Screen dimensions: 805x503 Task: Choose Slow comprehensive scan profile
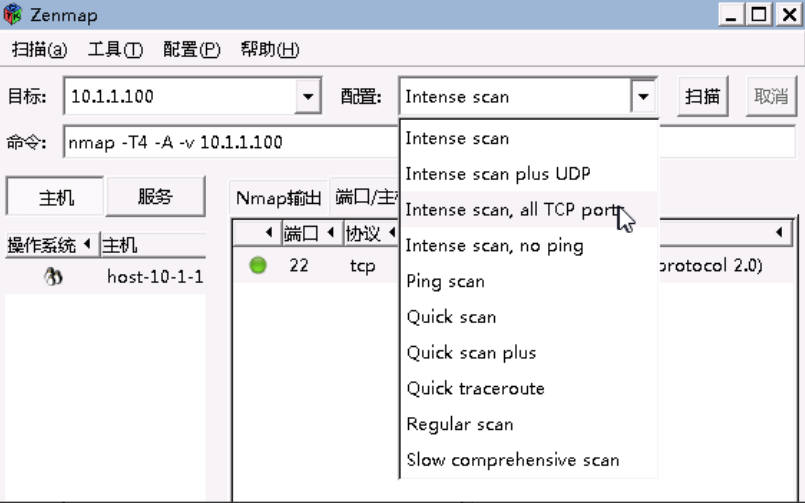pos(529,459)
